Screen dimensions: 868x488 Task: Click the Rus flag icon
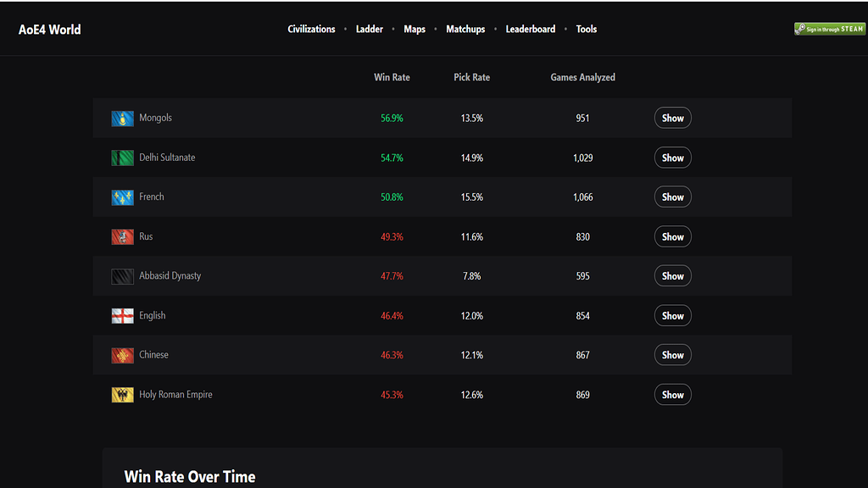122,237
